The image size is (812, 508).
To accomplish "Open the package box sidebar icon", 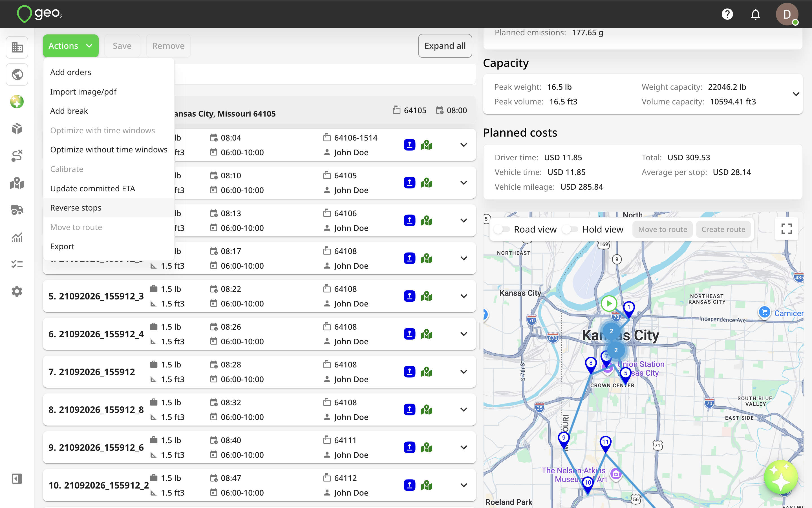I will tap(17, 129).
